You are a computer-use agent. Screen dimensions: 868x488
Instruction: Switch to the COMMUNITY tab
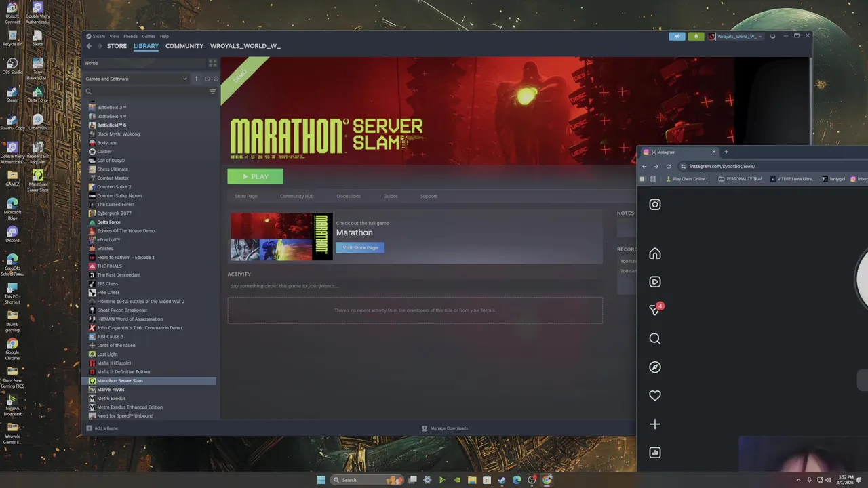coord(184,46)
